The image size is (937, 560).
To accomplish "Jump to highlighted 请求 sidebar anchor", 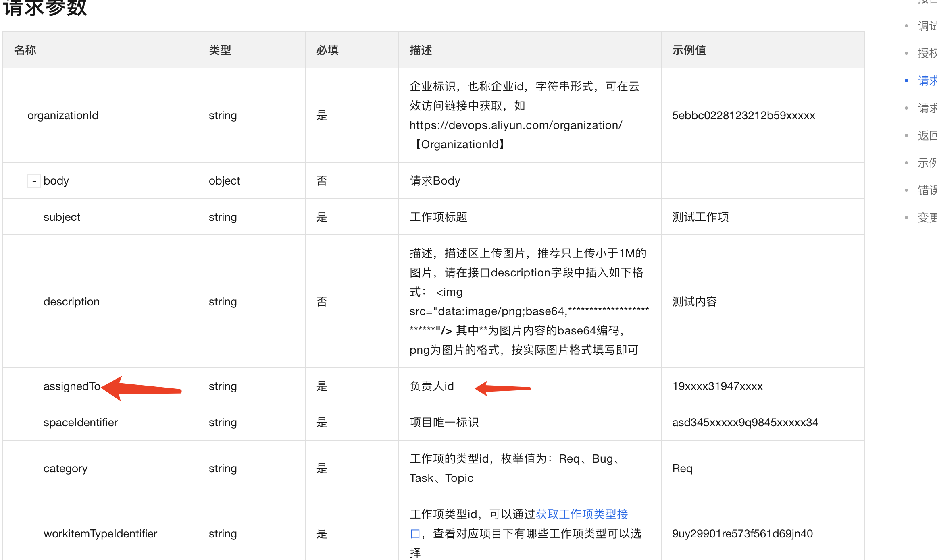I will click(927, 81).
